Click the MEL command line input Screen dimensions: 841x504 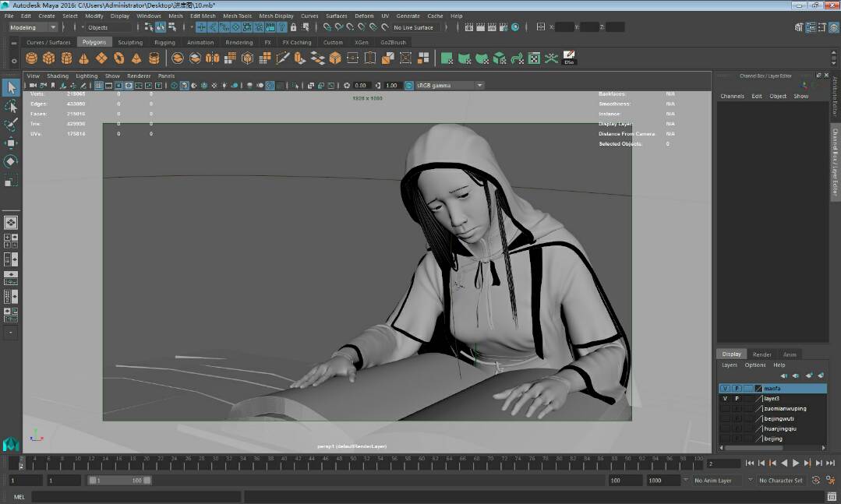[136, 497]
